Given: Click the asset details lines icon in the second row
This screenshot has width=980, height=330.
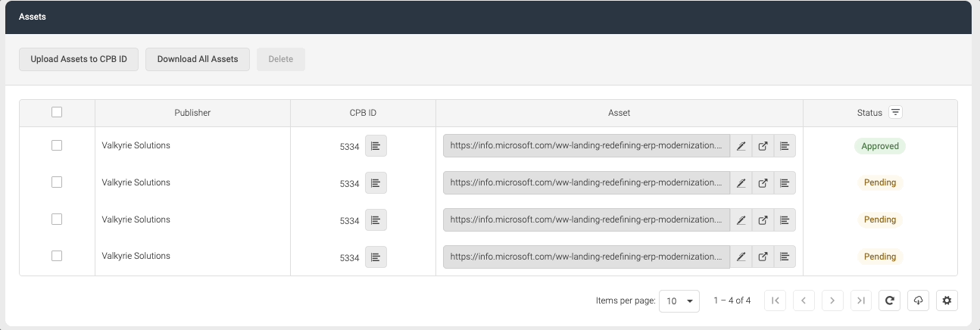Looking at the screenshot, I should point(785,183).
